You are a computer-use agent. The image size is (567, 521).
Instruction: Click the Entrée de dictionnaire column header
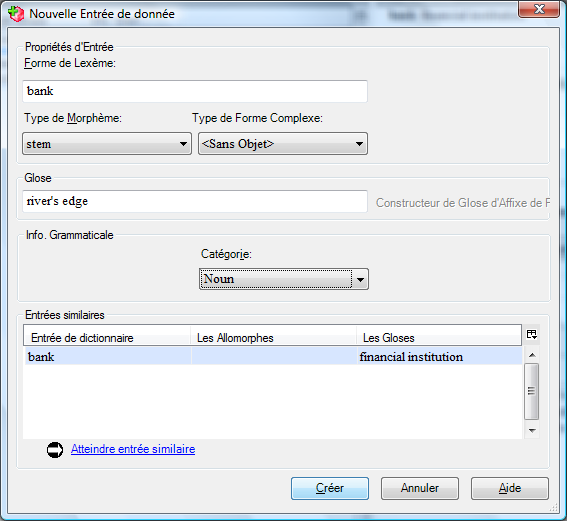pos(107,338)
